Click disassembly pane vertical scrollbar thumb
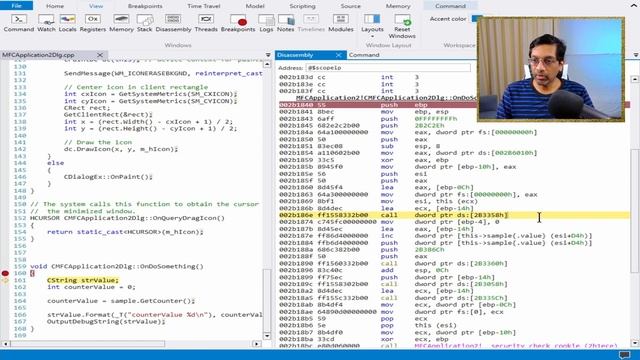The image size is (640, 360). click(635, 210)
